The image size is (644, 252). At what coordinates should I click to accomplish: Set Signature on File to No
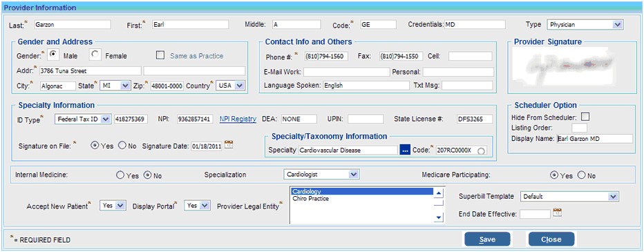122,146
